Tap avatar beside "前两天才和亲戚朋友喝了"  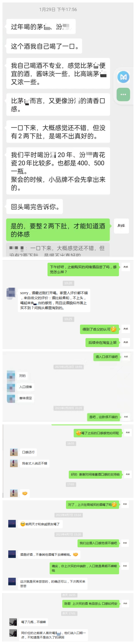12,523
